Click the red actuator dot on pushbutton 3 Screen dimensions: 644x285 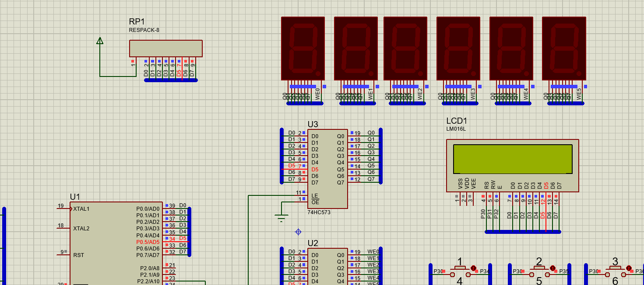pyautogui.click(x=629, y=268)
